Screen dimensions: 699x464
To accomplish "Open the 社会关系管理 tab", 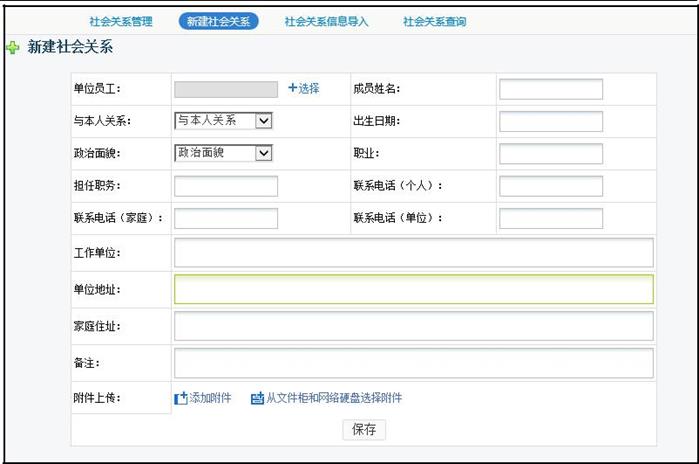I will pos(121,21).
